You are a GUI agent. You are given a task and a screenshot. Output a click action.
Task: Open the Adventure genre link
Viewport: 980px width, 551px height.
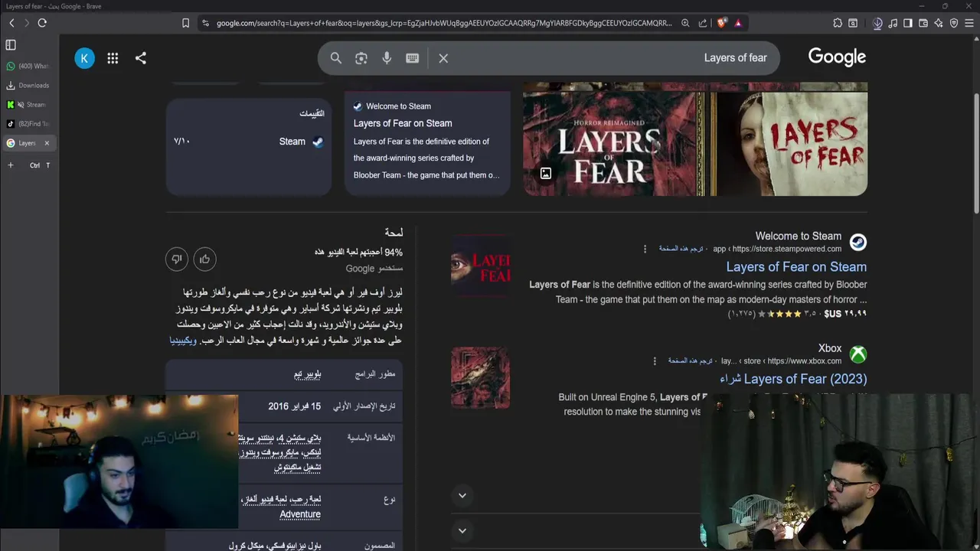pos(300,514)
